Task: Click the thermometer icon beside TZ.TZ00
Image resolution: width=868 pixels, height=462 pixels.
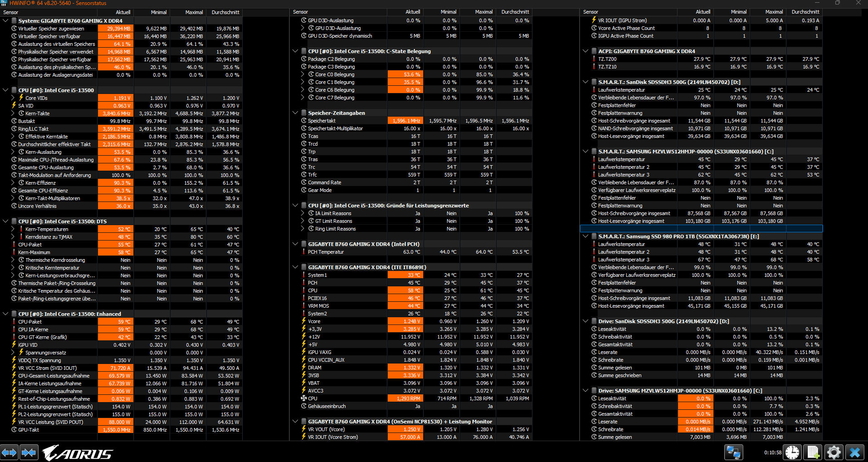Action: coord(594,59)
